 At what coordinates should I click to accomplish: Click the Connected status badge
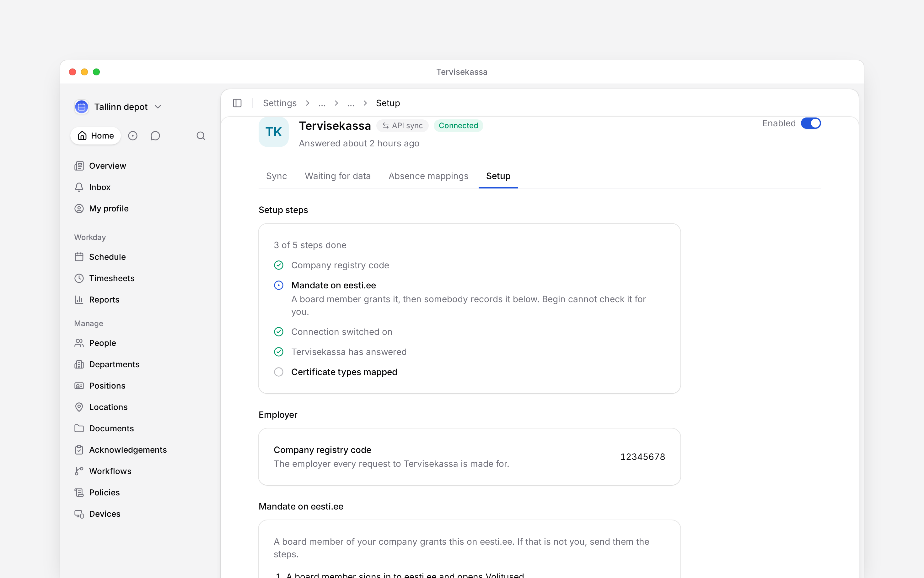458,126
